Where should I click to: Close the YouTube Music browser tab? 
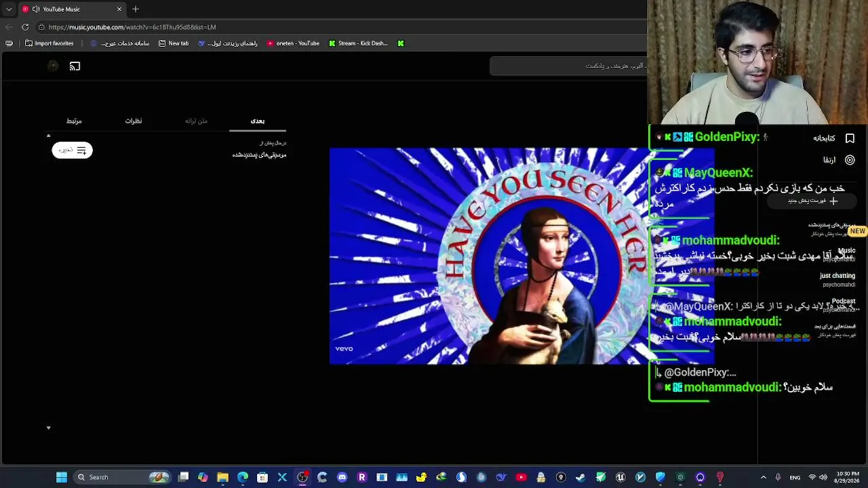(119, 9)
